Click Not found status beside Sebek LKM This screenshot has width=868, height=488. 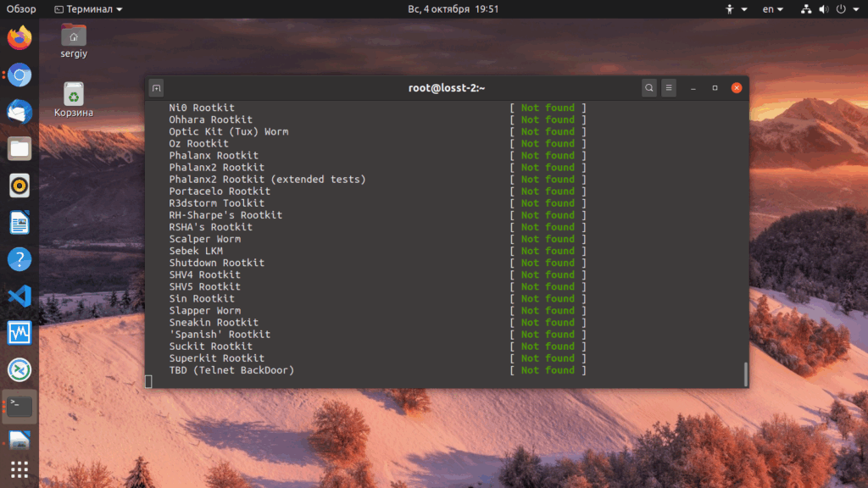(x=548, y=251)
